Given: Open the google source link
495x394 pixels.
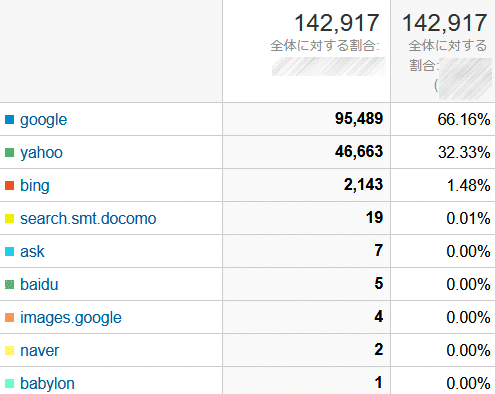Looking at the screenshot, I should click(43, 120).
